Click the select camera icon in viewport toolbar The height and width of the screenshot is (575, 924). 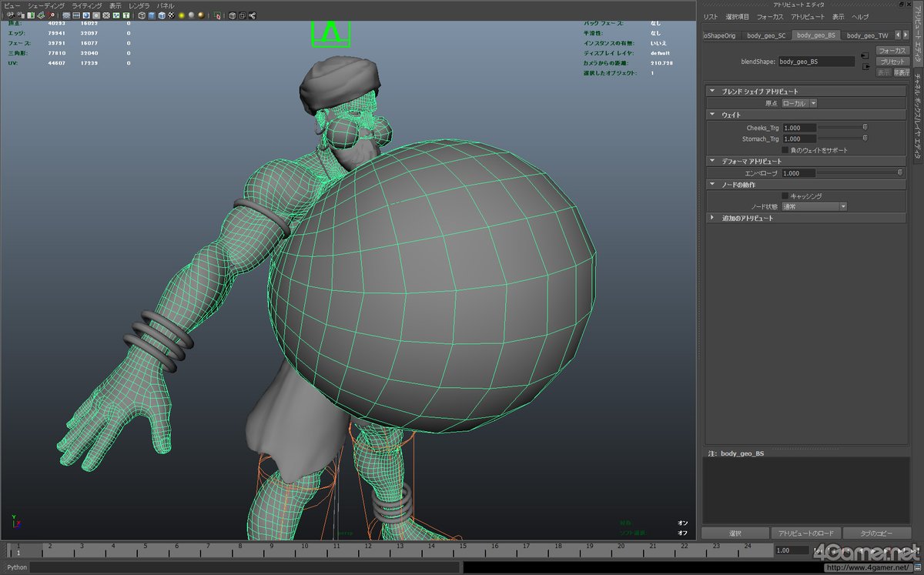tap(10, 15)
